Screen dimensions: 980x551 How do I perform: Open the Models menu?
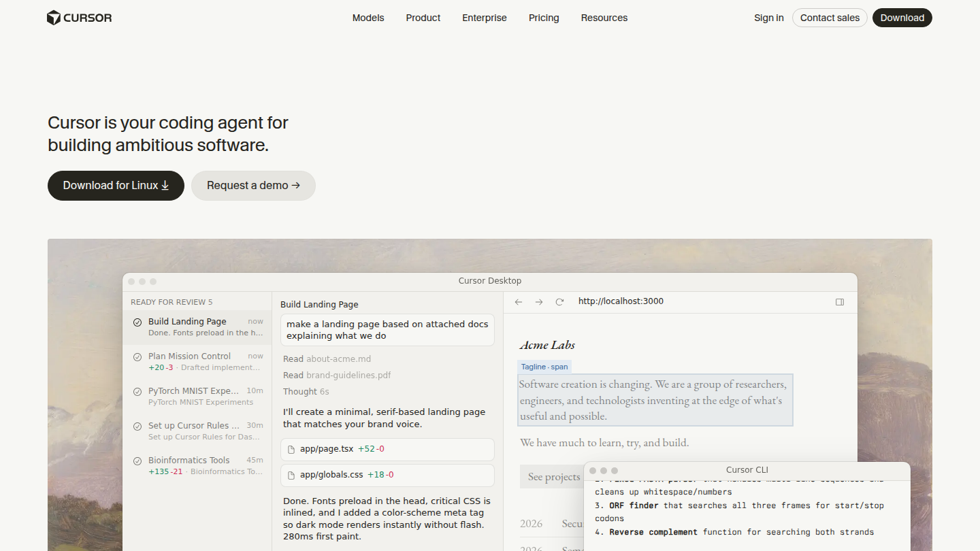pos(368,18)
